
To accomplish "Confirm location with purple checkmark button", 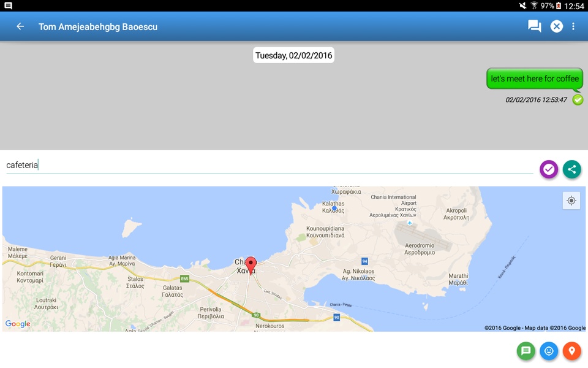I will [x=549, y=169].
